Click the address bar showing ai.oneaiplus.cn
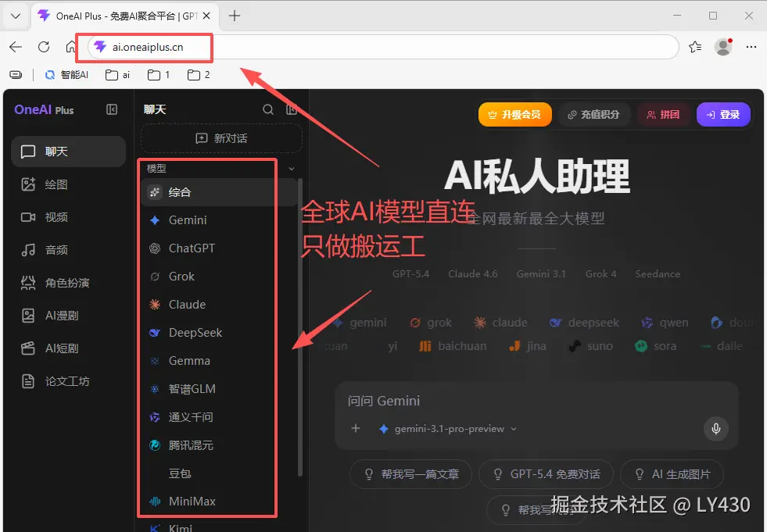The width and height of the screenshot is (767, 532). [149, 47]
